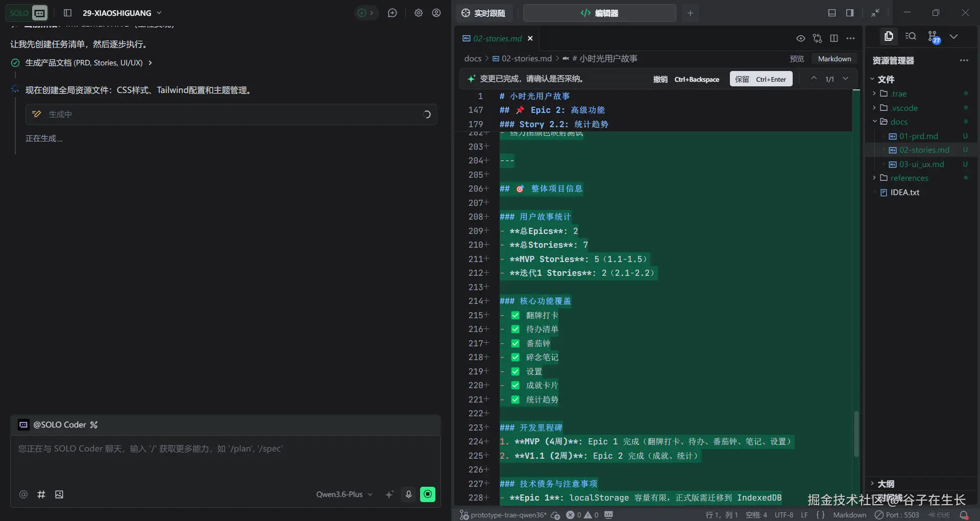Image resolution: width=980 pixels, height=521 pixels.
Task: Select the Markdown mode button
Action: (835, 59)
